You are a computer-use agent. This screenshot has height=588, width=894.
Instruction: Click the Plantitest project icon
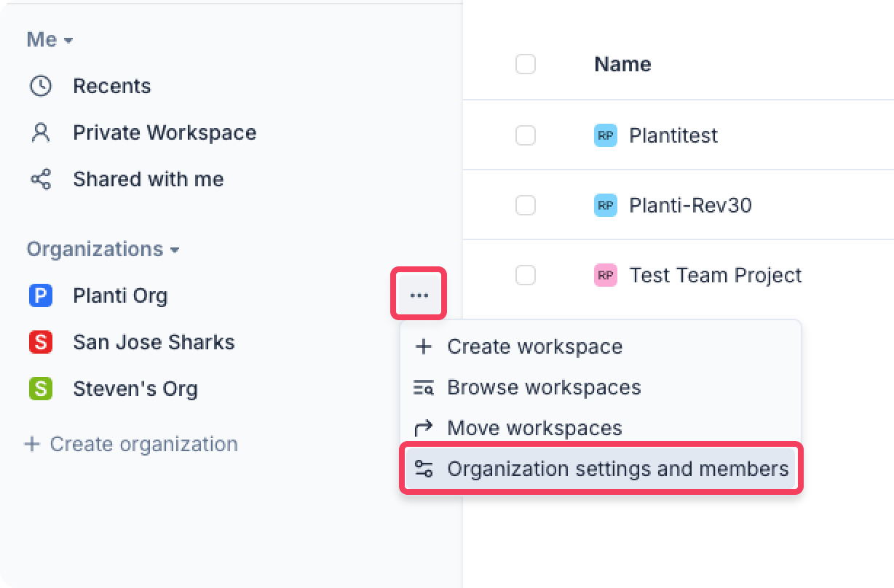coord(605,135)
